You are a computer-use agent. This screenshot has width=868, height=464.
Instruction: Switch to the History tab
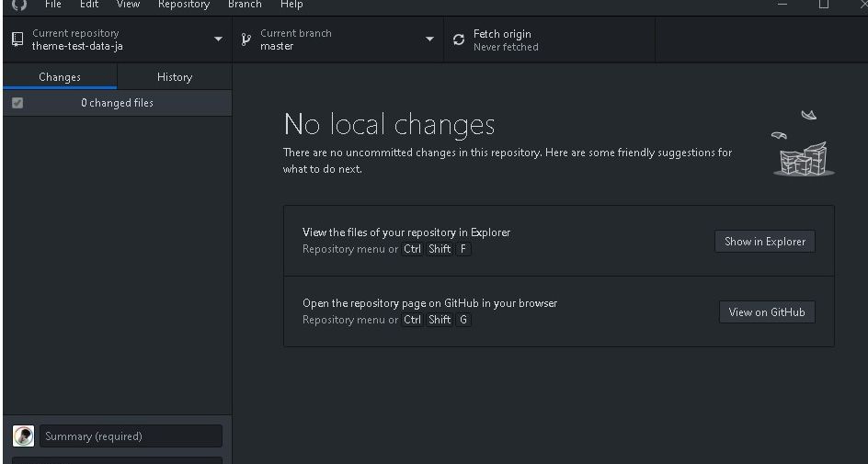(x=175, y=77)
